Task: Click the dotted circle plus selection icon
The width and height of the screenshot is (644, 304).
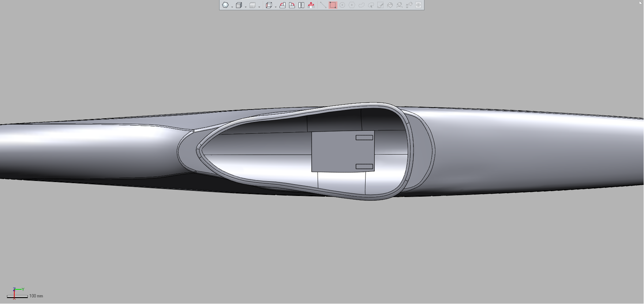Action: [342, 5]
